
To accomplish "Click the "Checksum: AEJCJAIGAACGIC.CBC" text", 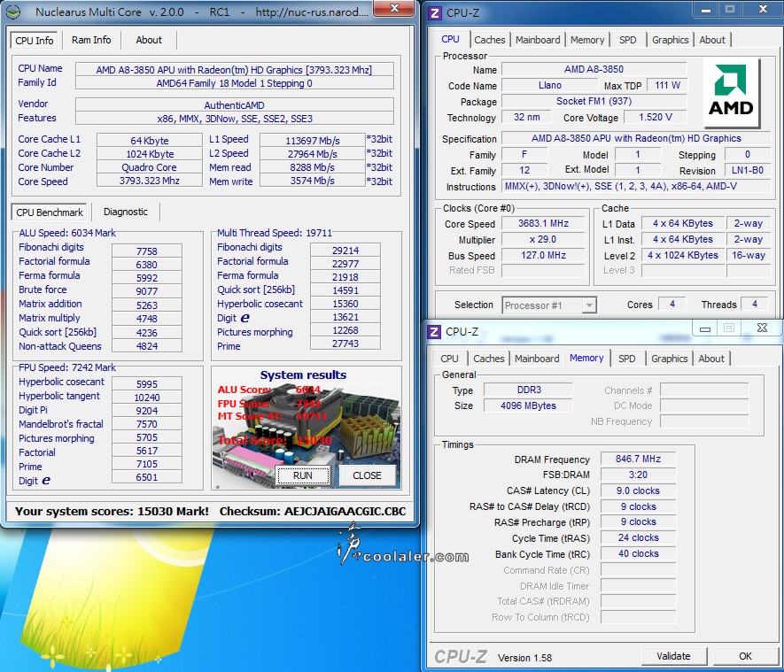I will point(313,511).
